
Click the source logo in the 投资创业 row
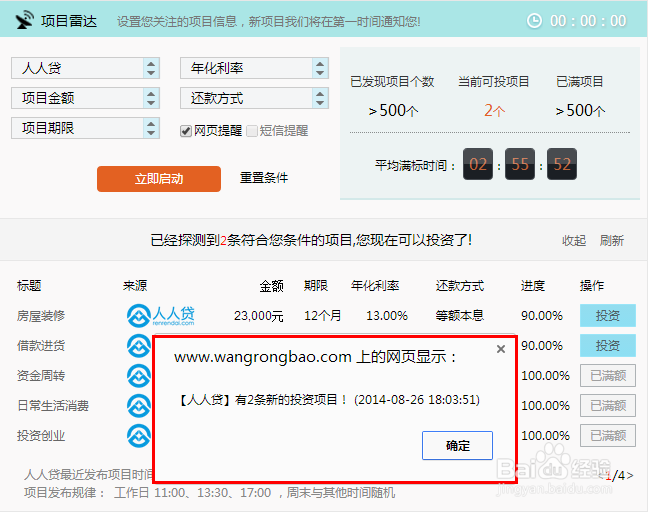tap(139, 436)
